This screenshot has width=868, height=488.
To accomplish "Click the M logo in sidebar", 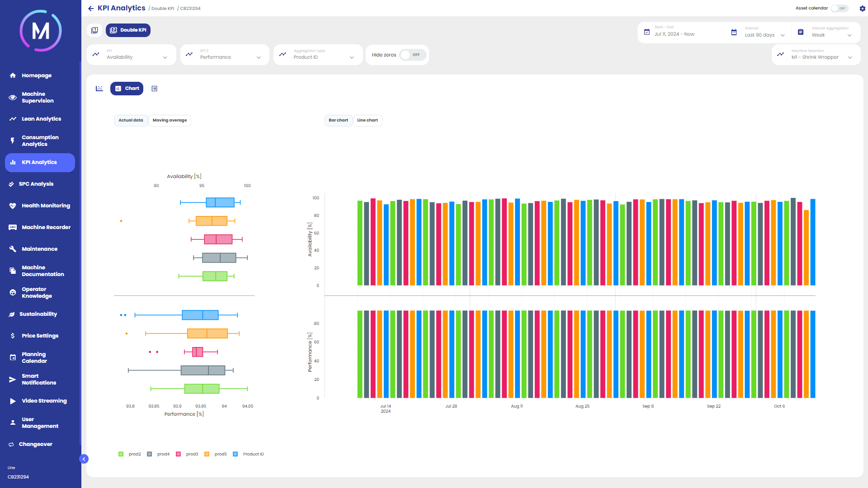I will [41, 31].
